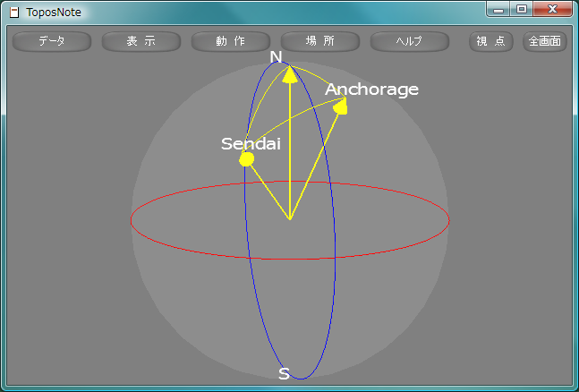Image resolution: width=579 pixels, height=392 pixels.
Task: Click the yellow north pole arrowhead
Action: pos(290,74)
